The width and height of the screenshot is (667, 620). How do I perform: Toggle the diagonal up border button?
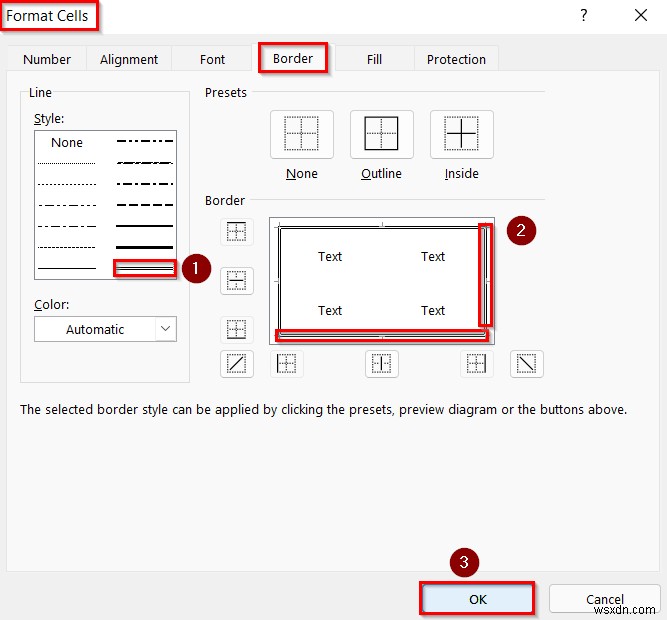(237, 364)
